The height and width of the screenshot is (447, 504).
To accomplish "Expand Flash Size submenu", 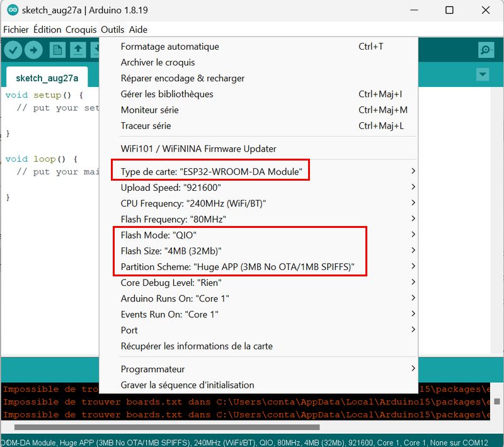I will [258, 251].
